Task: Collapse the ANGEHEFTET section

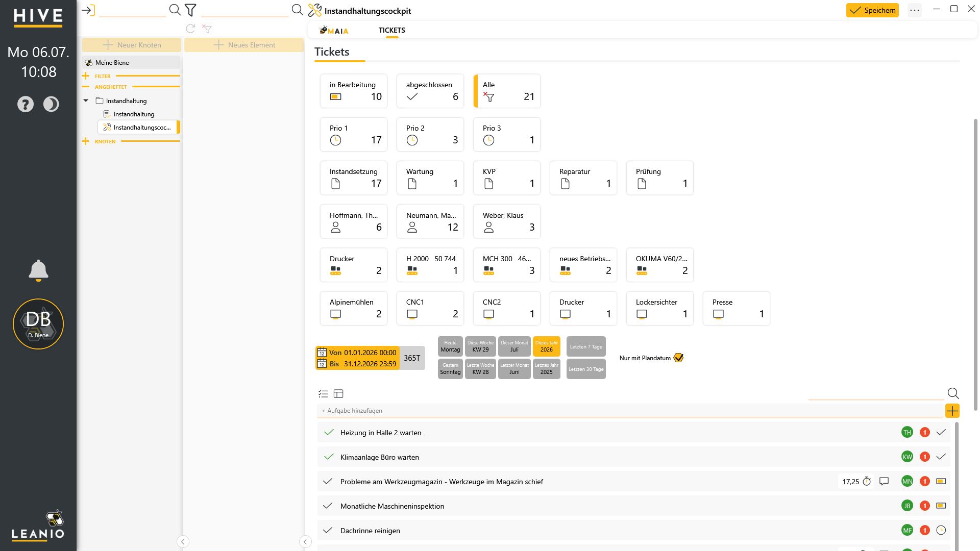Action: [85, 87]
